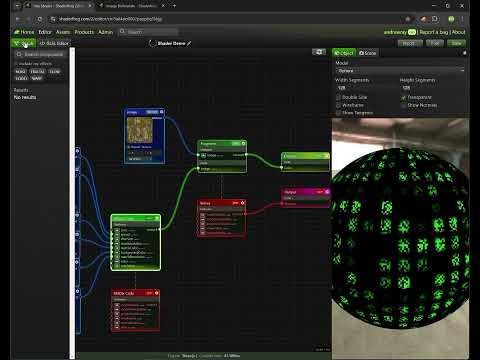Click the graph panel vertical scrollbar
This screenshot has height=360, width=480.
pyautogui.click(x=72, y=203)
